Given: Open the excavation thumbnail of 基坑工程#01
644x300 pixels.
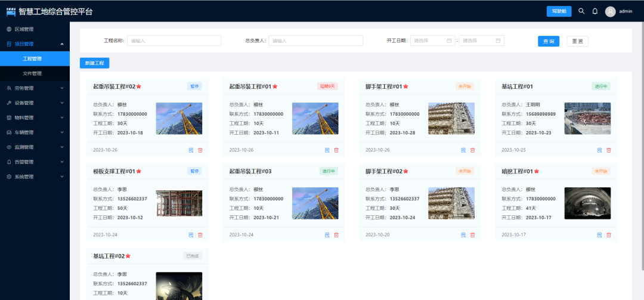Looking at the screenshot, I should [587, 118].
